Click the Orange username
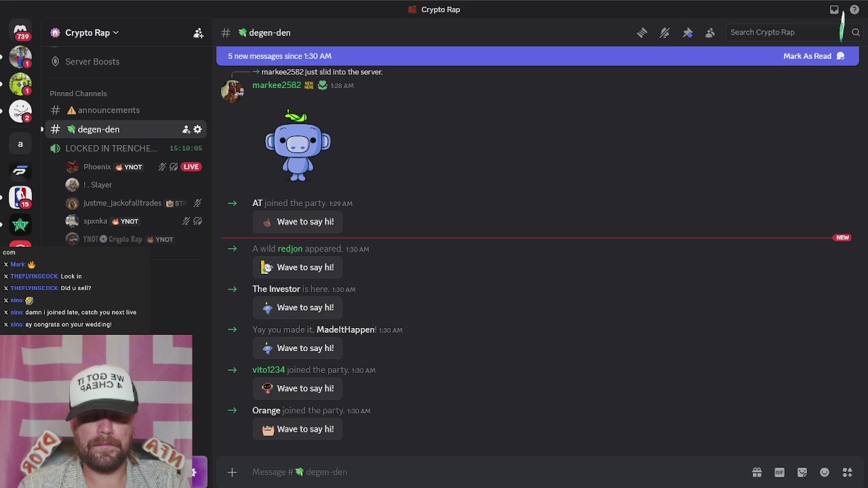This screenshot has width=868, height=488. pyautogui.click(x=266, y=411)
